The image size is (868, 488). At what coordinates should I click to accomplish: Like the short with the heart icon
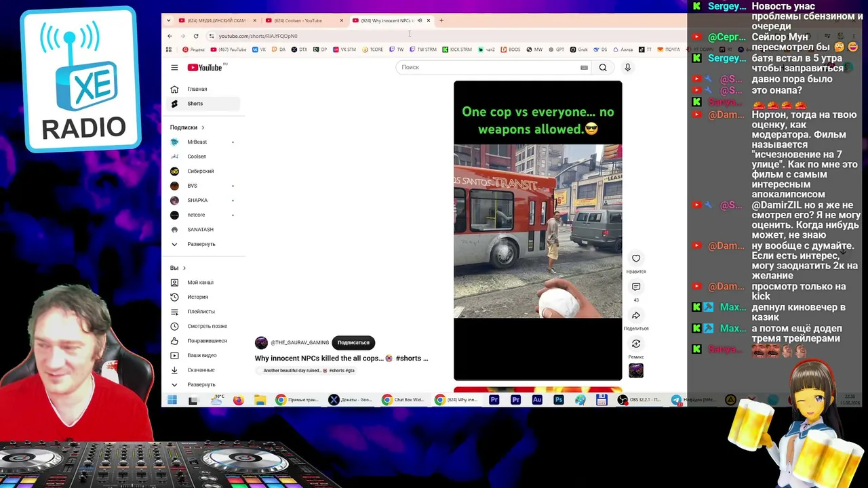636,258
